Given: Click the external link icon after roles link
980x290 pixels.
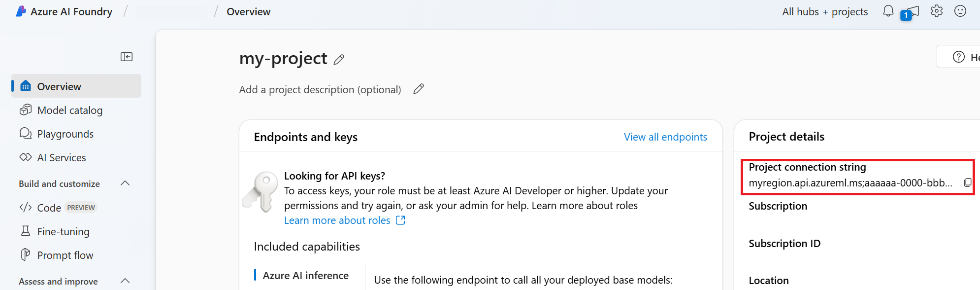Looking at the screenshot, I should pyautogui.click(x=400, y=220).
